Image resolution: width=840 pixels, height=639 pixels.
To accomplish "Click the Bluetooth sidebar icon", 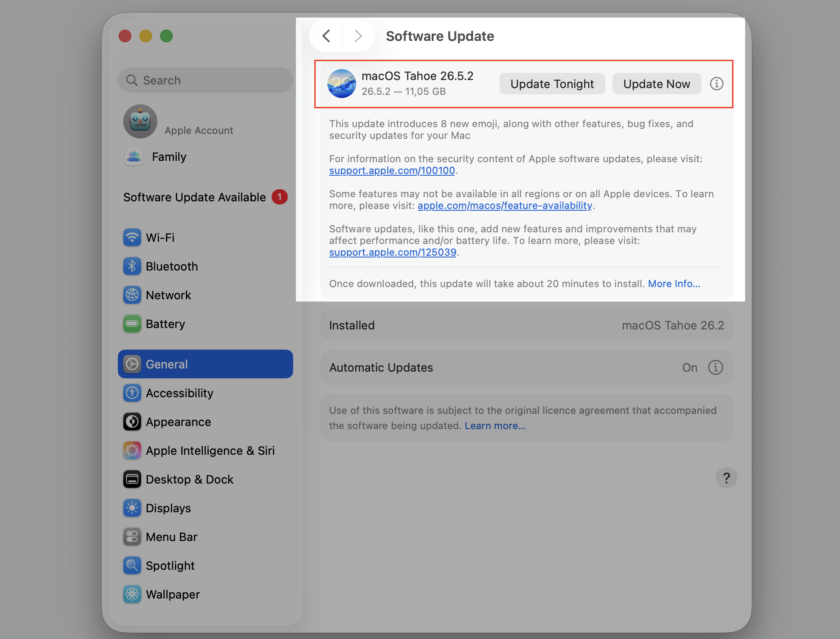I will pyautogui.click(x=132, y=266).
